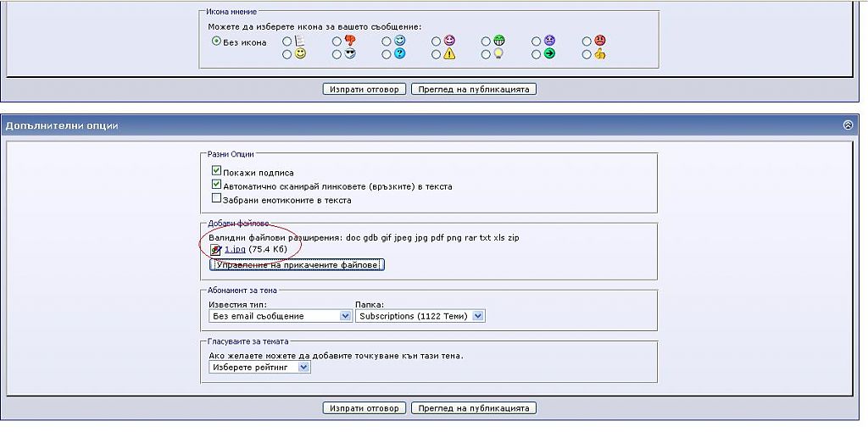Select the 'Без икона' radio button
The image size is (868, 432).
click(216, 42)
